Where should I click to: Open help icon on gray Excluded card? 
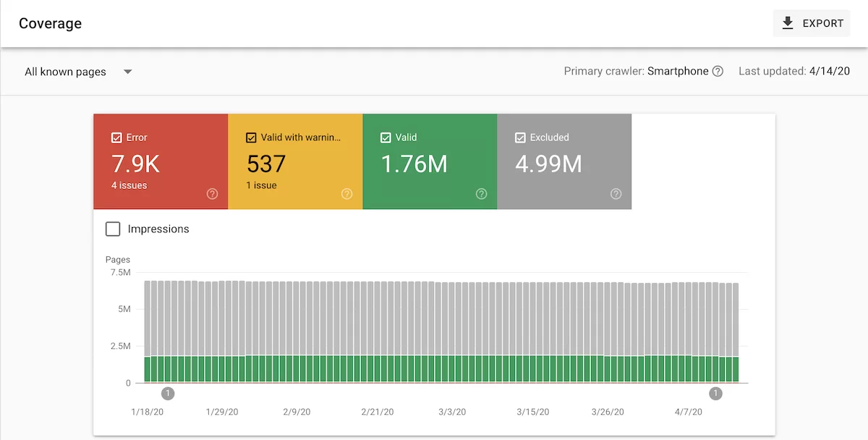[x=616, y=194]
